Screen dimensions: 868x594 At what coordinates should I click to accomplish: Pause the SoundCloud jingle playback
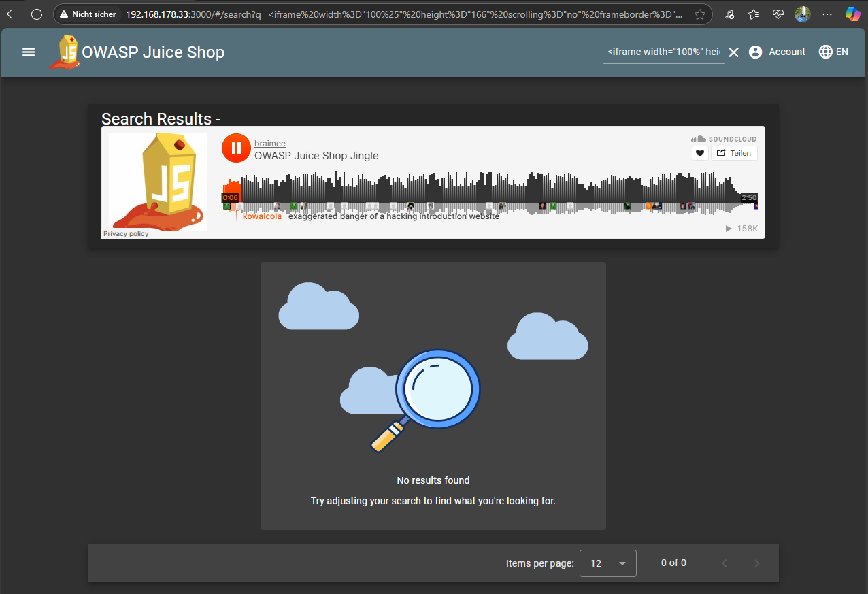[236, 148]
